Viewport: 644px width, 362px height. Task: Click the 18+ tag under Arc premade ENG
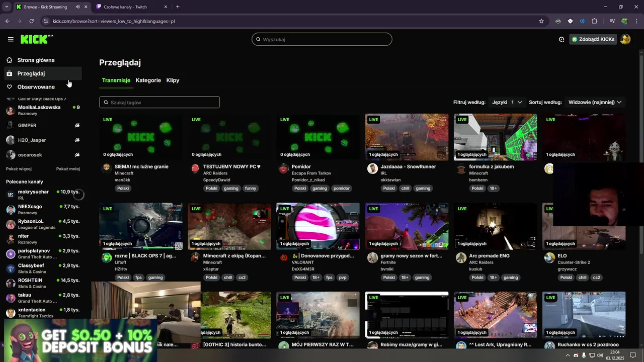[493, 278]
